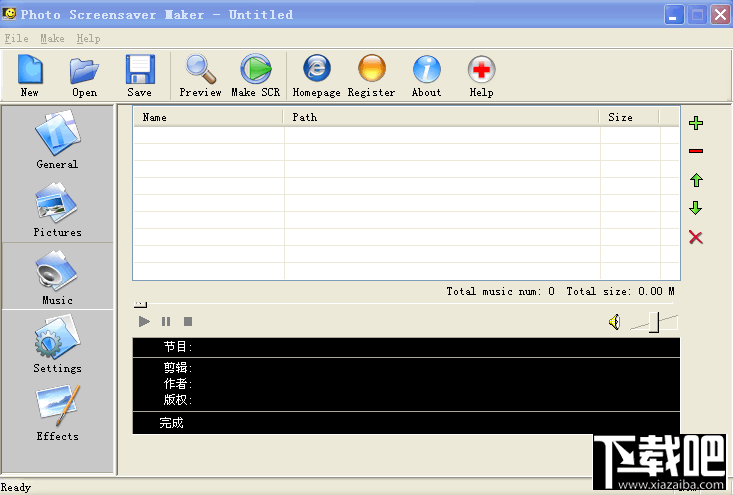Image resolution: width=733 pixels, height=495 pixels.
Task: Open the Make menu
Action: click(x=52, y=38)
